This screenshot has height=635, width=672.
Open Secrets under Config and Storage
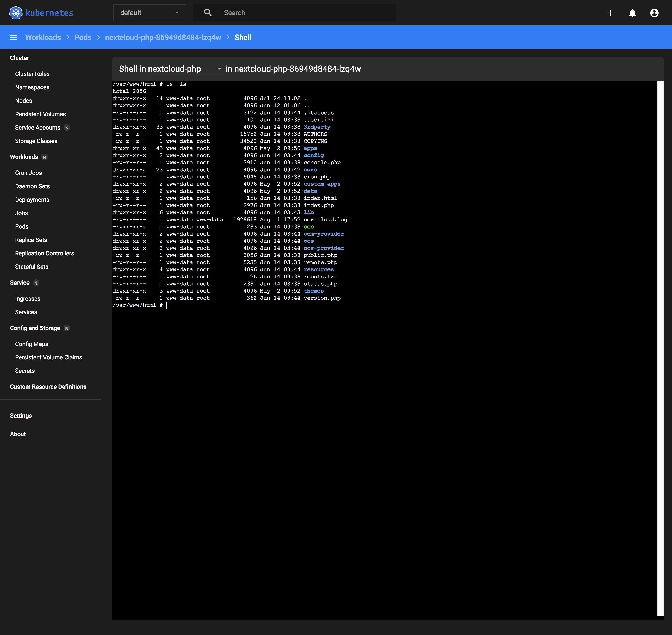(x=25, y=371)
